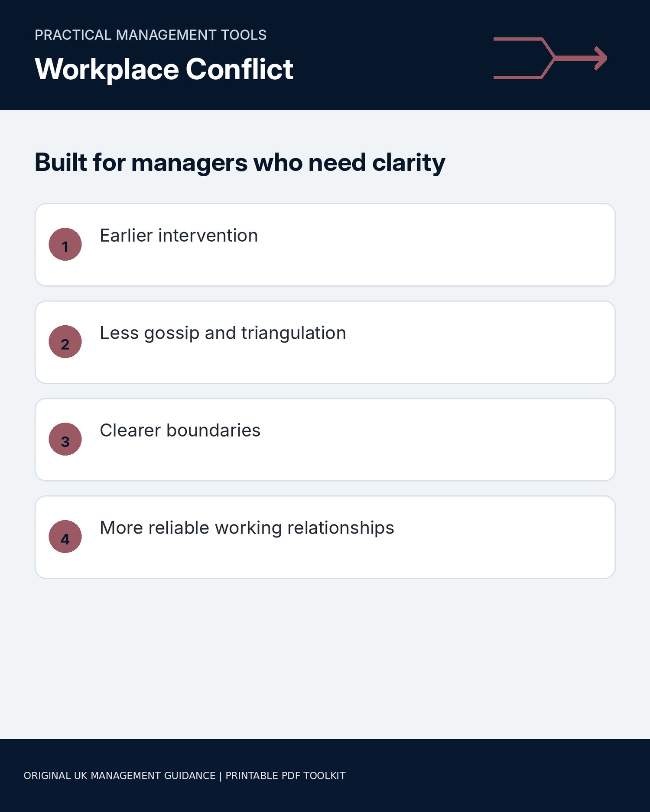Image resolution: width=650 pixels, height=812 pixels.
Task: Click Printable PDF Toolkit footer text
Action: (286, 776)
